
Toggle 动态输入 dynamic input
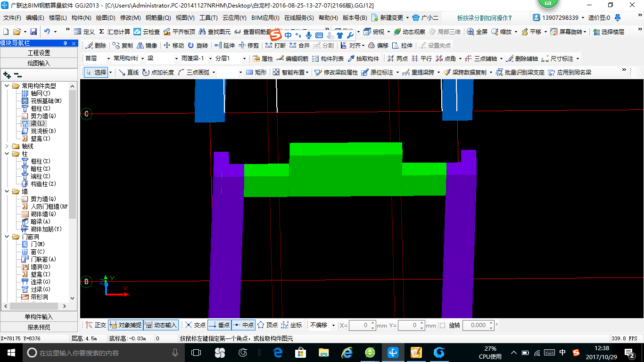[x=161, y=325]
